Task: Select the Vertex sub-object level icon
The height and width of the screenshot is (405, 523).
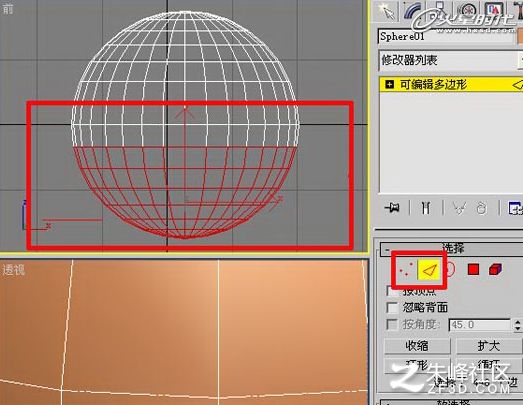Action: (406, 270)
